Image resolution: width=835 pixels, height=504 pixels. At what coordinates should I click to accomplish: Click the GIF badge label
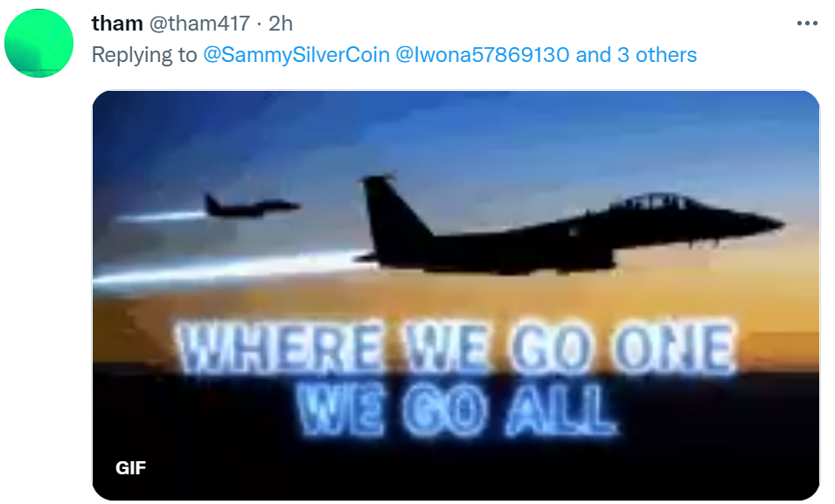click(x=130, y=468)
